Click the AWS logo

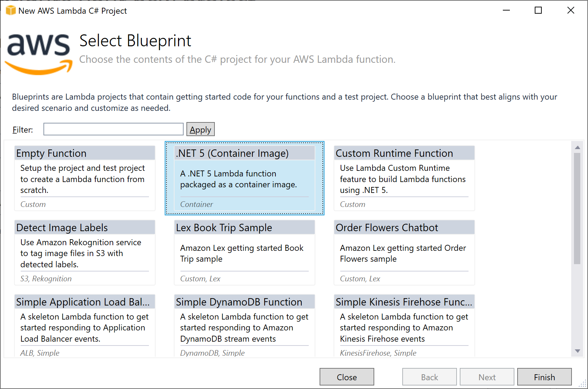(39, 54)
